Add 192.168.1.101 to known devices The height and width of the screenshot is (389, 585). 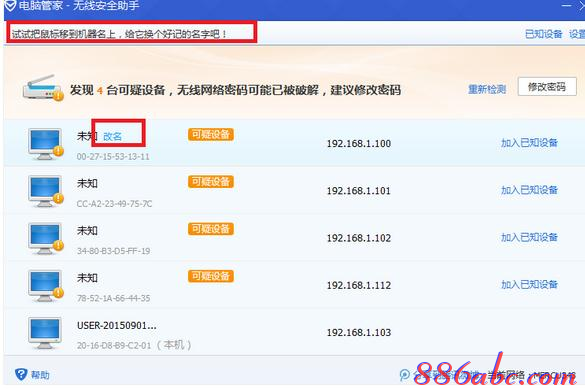click(529, 190)
